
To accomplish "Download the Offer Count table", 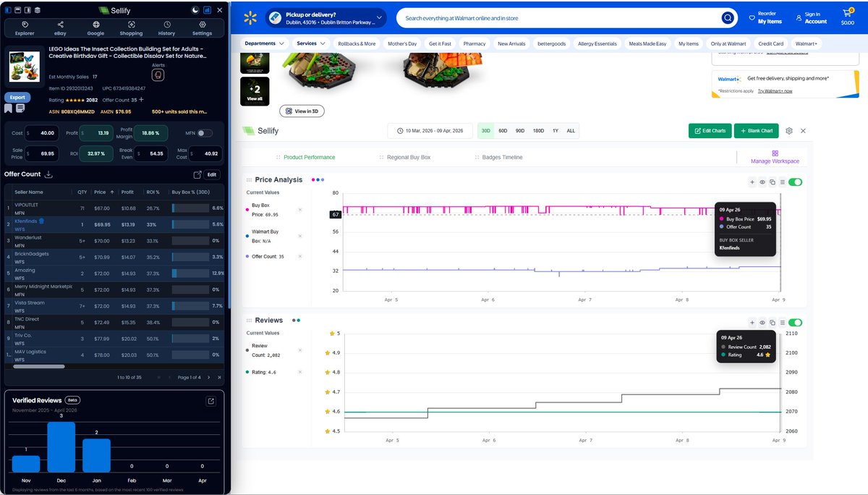I will click(x=48, y=174).
